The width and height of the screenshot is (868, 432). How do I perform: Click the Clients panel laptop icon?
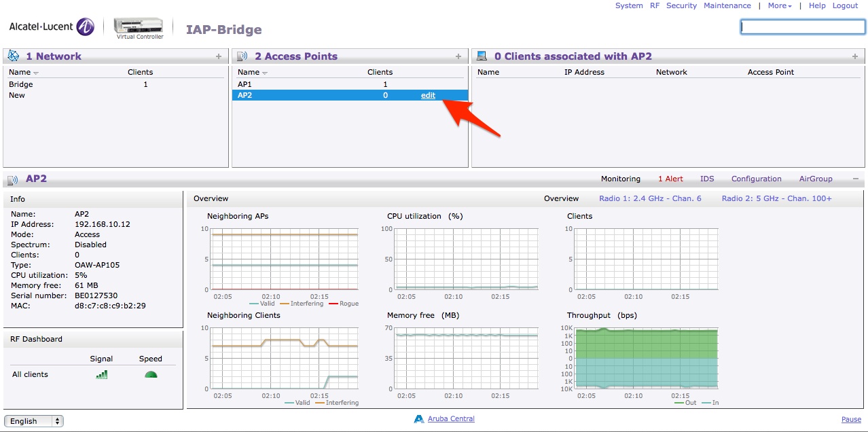(482, 56)
